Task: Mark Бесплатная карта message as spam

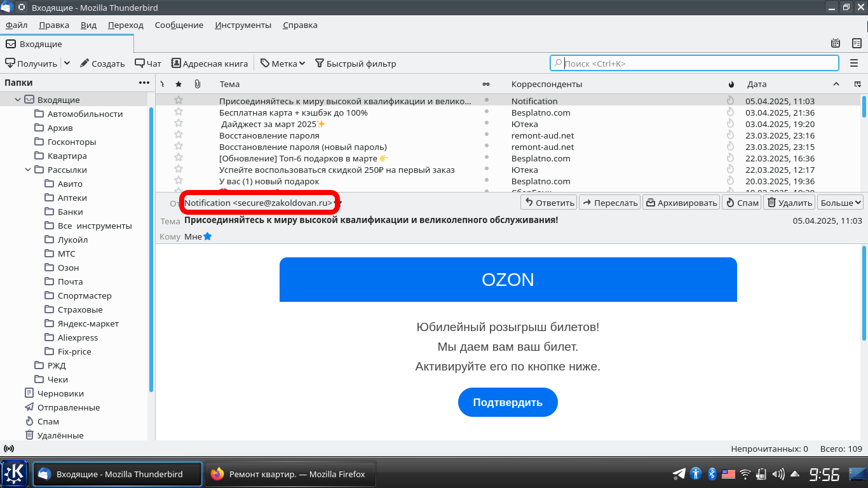Action: tap(731, 112)
